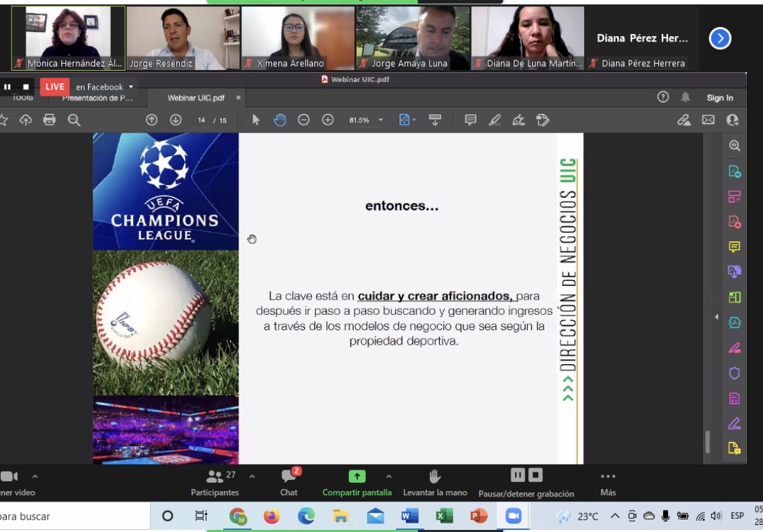Select the highlight text pen tool
Image resolution: width=763 pixels, height=532 pixels.
click(x=495, y=120)
